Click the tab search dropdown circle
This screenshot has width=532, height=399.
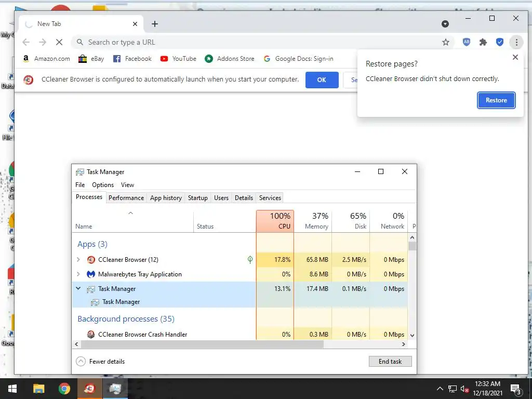(x=445, y=24)
